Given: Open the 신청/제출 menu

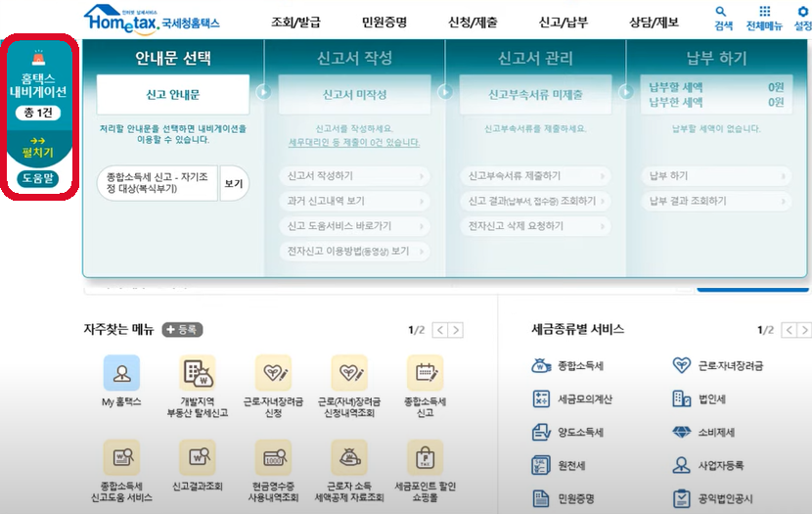Looking at the screenshot, I should pyautogui.click(x=473, y=23).
